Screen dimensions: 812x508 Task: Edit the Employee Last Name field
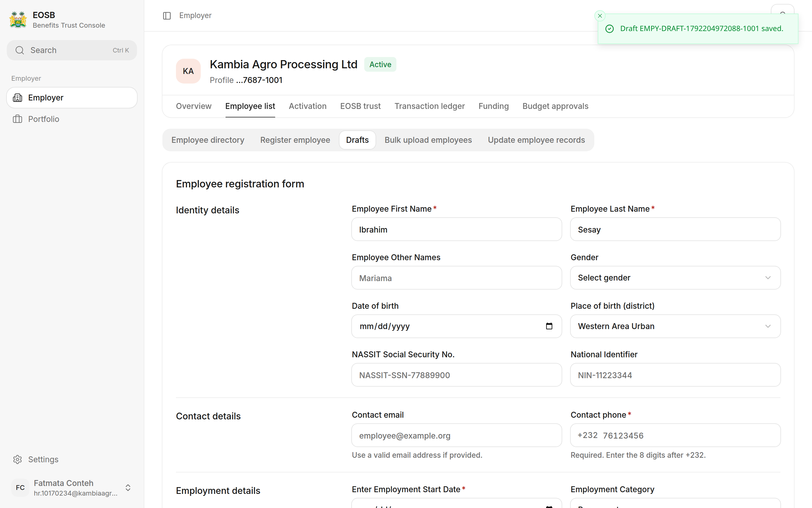675,229
